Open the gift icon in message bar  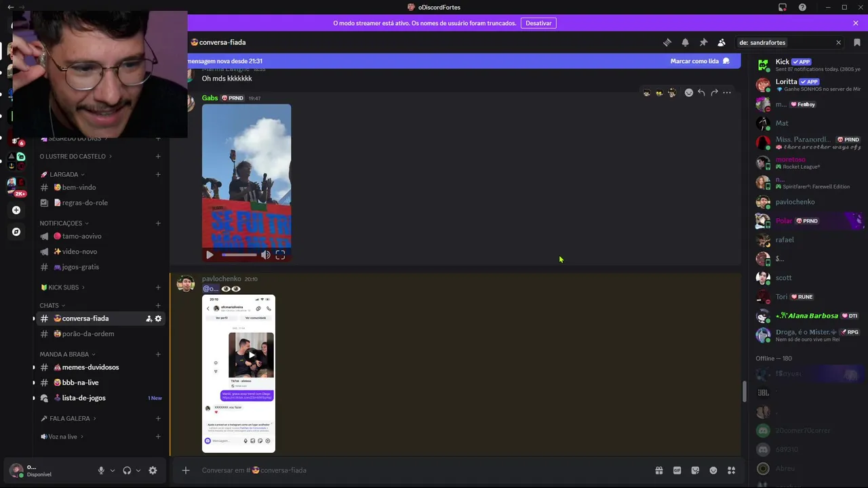pyautogui.click(x=659, y=470)
